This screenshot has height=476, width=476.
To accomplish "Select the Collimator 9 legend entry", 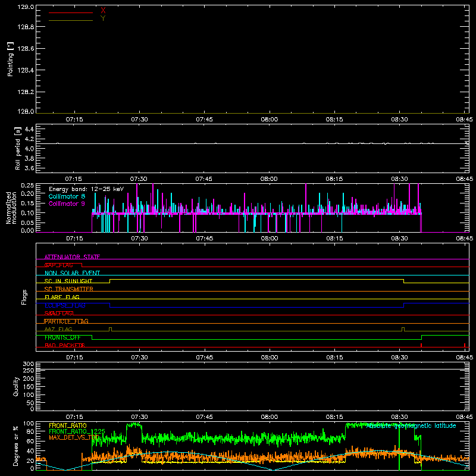I will coord(67,203).
